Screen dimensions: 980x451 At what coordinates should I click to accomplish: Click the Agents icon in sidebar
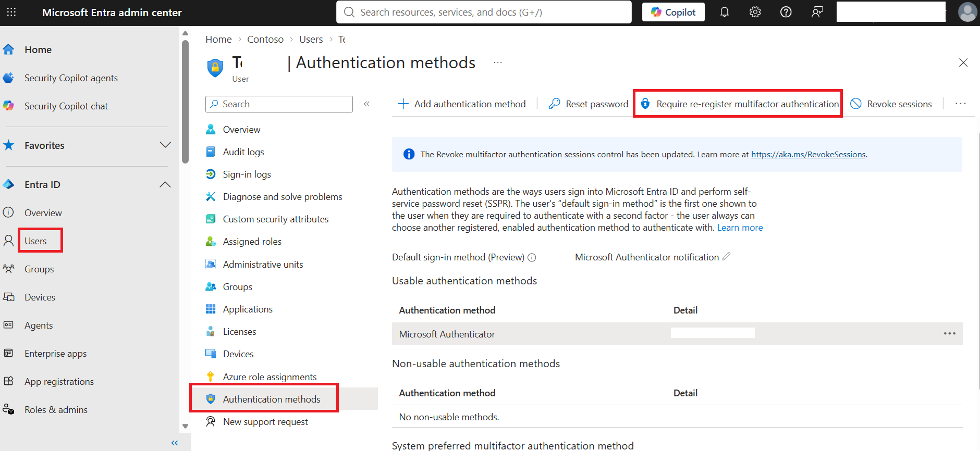(8, 325)
